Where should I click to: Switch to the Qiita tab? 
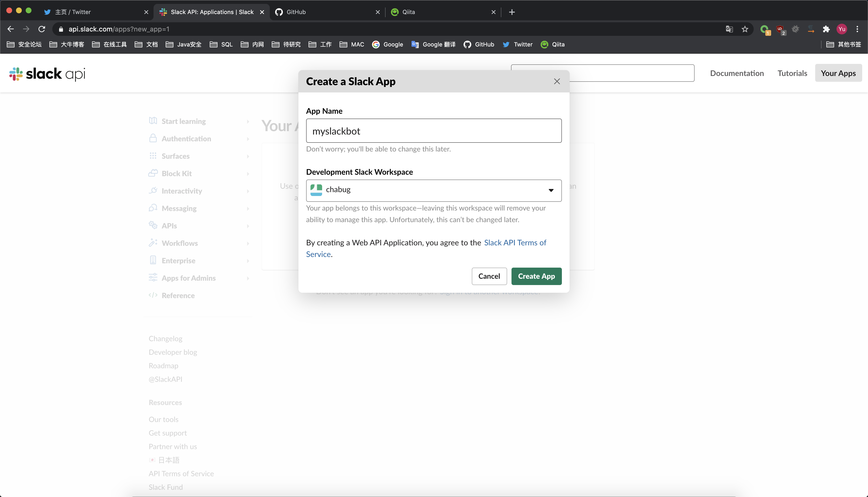pyautogui.click(x=443, y=12)
